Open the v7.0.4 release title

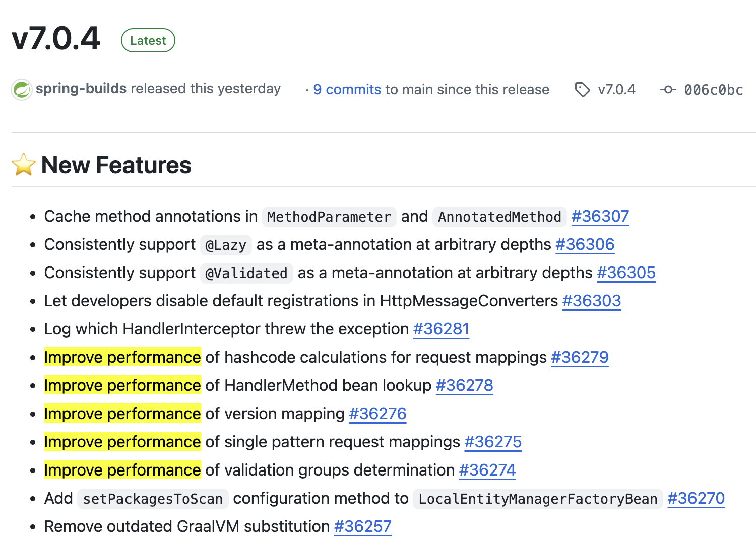pos(55,39)
